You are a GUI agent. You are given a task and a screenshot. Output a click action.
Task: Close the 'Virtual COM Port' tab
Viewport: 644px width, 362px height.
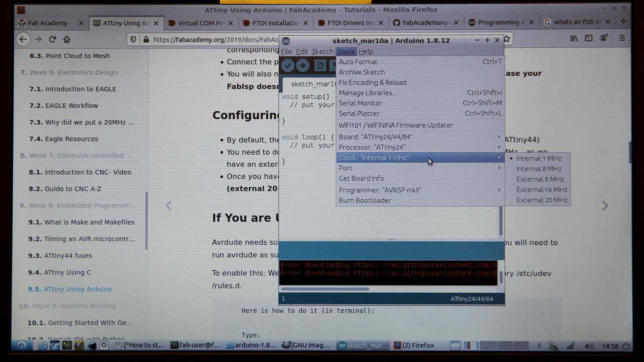231,23
